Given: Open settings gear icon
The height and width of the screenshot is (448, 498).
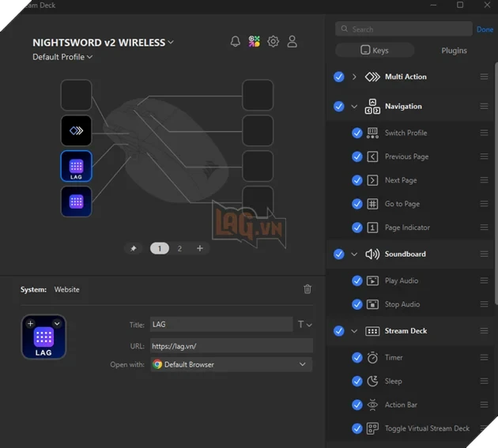Looking at the screenshot, I should click(x=273, y=41).
